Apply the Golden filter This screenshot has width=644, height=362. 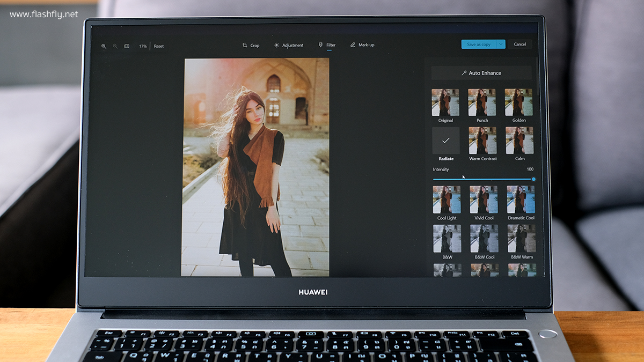click(519, 102)
